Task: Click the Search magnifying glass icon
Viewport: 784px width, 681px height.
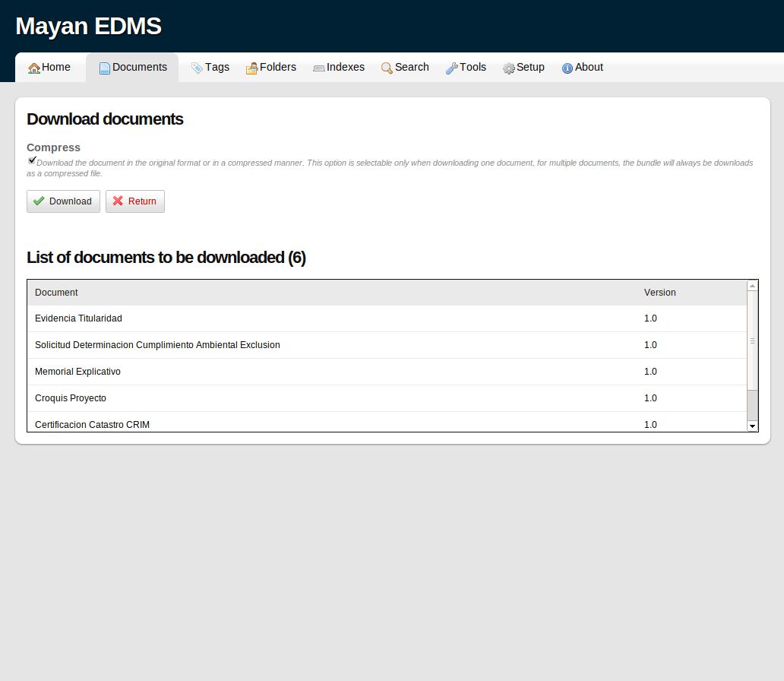Action: coord(387,68)
